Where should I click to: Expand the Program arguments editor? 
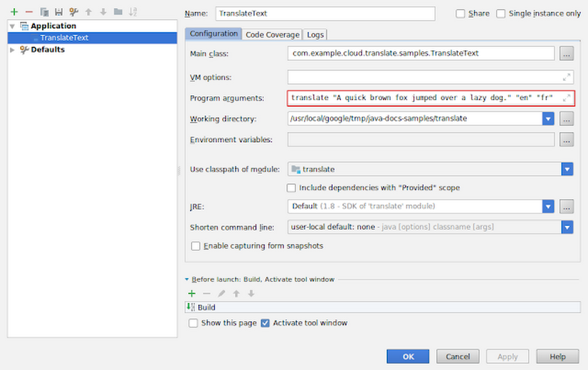(x=566, y=98)
